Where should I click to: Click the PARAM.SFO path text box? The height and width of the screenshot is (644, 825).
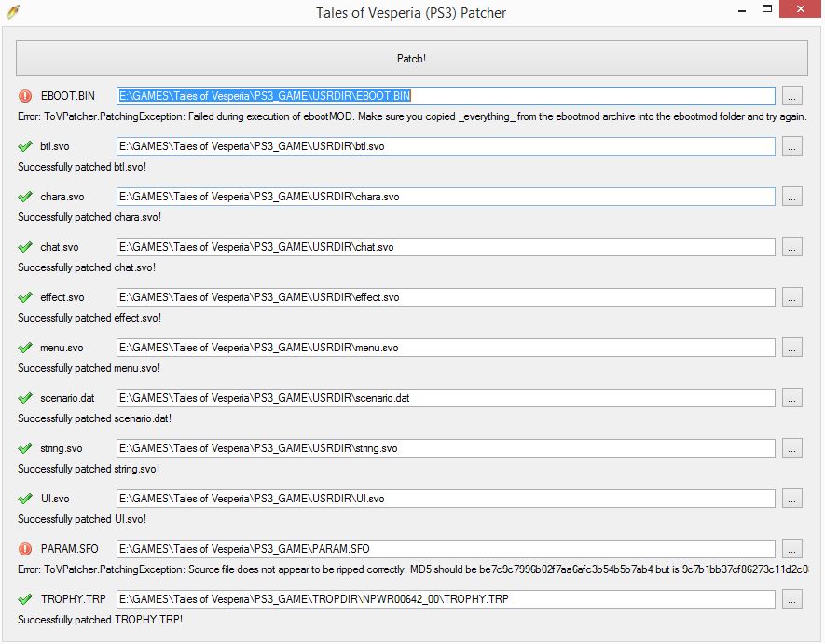click(446, 549)
